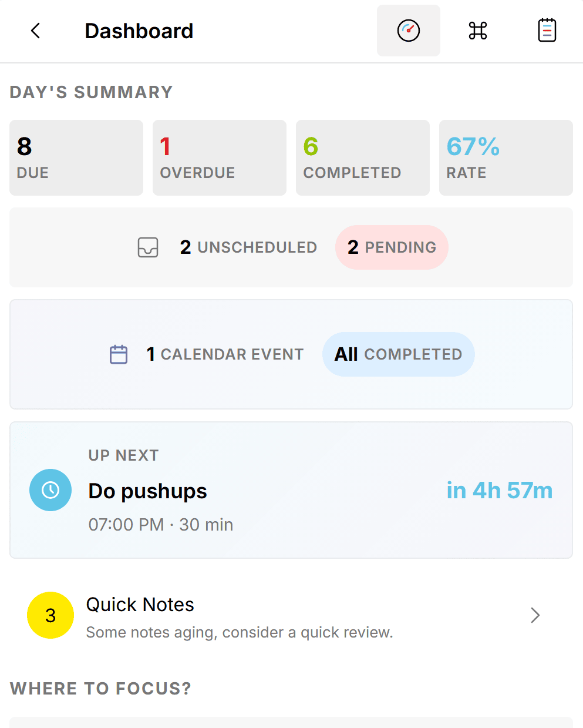This screenshot has height=728, width=583.
Task: Toggle the 2 Pending filter pill
Action: 392,247
